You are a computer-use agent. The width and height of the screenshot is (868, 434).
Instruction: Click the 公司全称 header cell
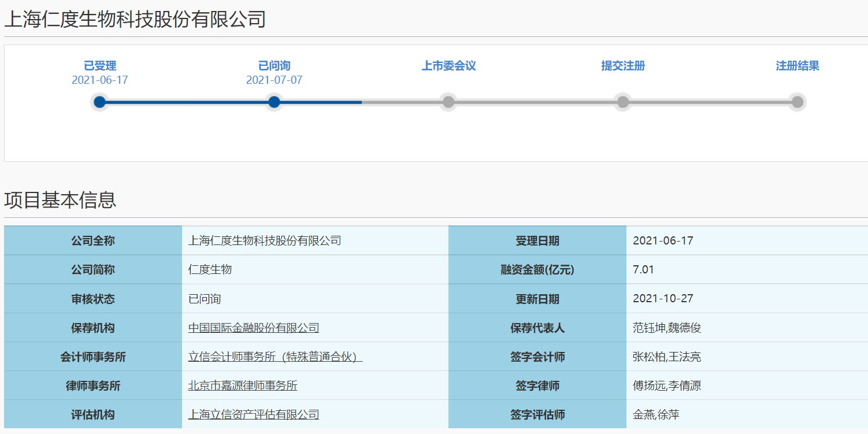[x=93, y=240]
